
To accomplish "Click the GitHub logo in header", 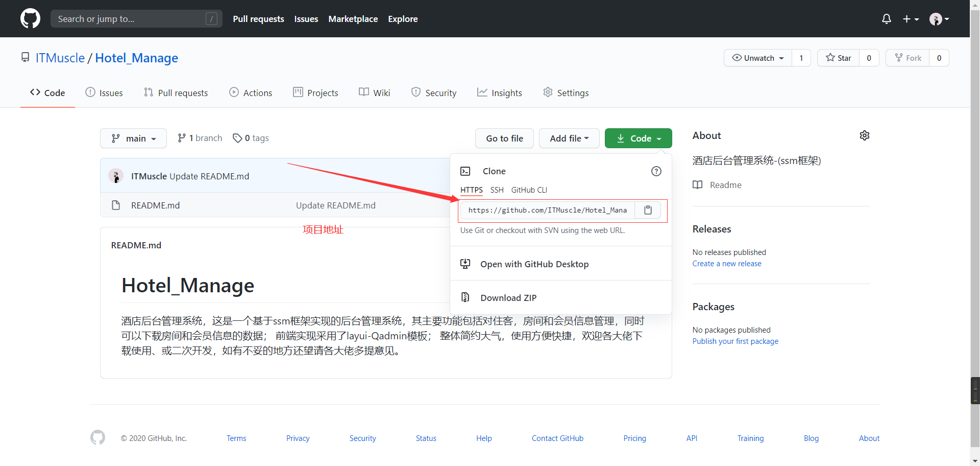I will [x=30, y=19].
